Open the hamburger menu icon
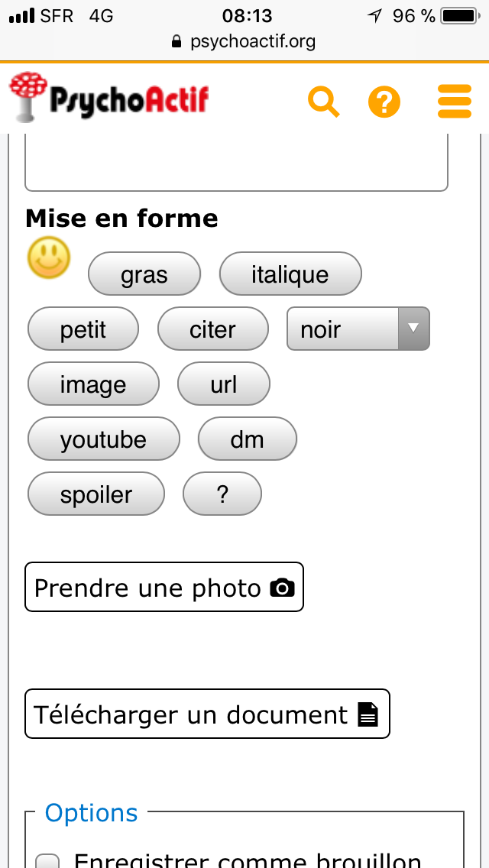 pyautogui.click(x=455, y=102)
